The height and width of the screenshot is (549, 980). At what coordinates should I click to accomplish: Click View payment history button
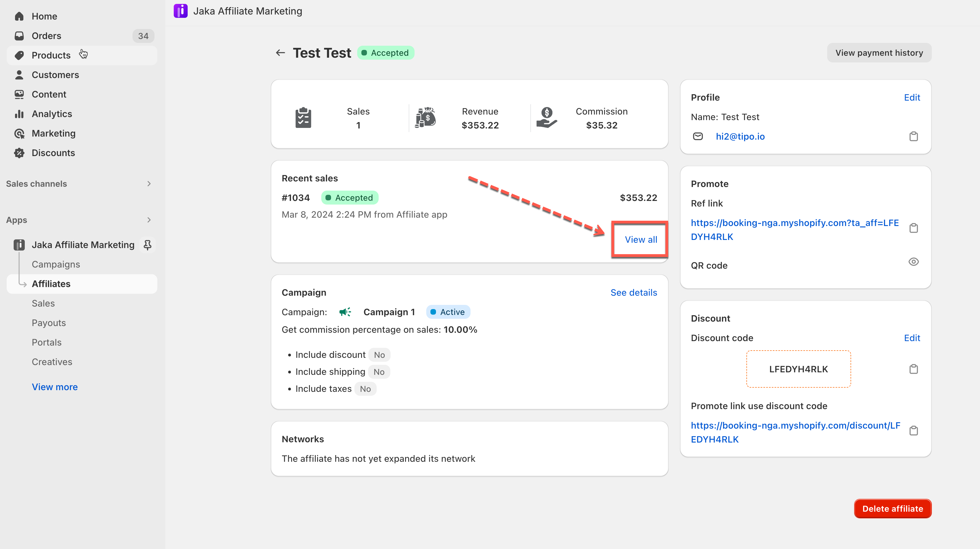click(879, 53)
